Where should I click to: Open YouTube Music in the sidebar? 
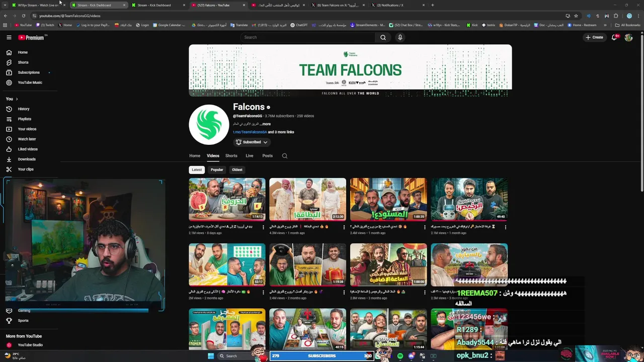click(x=30, y=82)
